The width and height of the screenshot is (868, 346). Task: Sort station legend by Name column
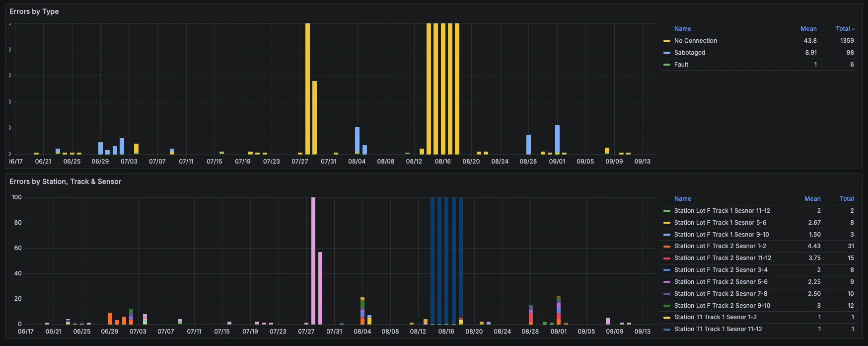click(683, 199)
